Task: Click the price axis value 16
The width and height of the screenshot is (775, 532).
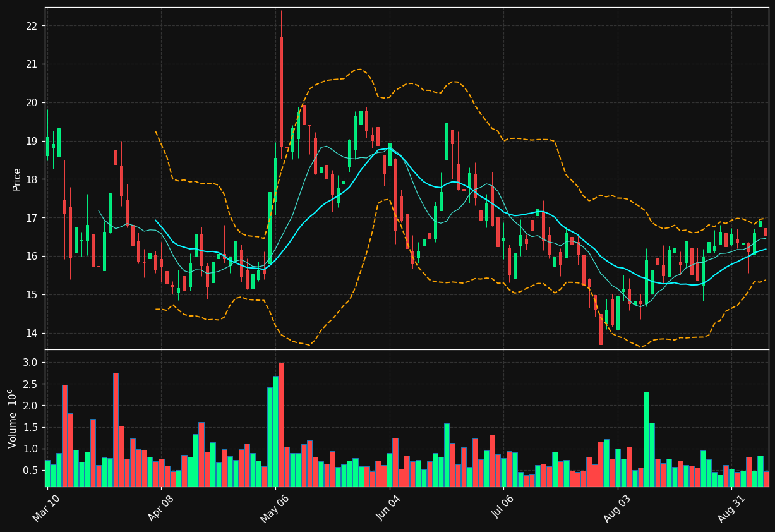Action: pos(32,257)
